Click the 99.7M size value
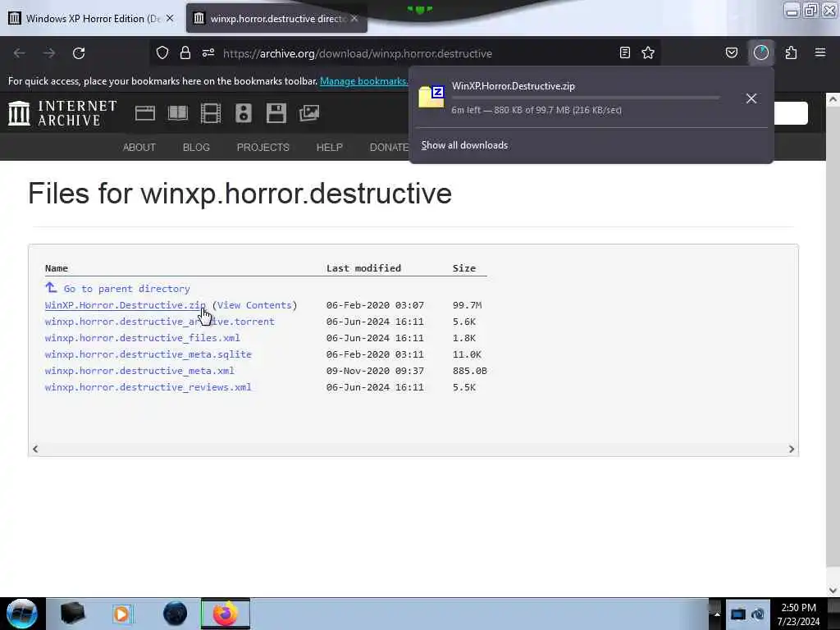840x630 pixels. [x=467, y=305]
